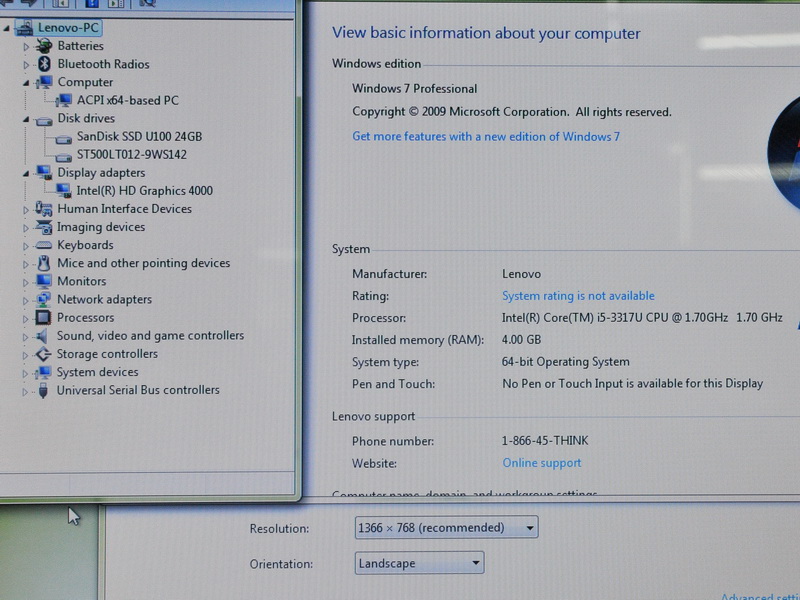
Task: Expand the Processors node
Action: point(26,319)
